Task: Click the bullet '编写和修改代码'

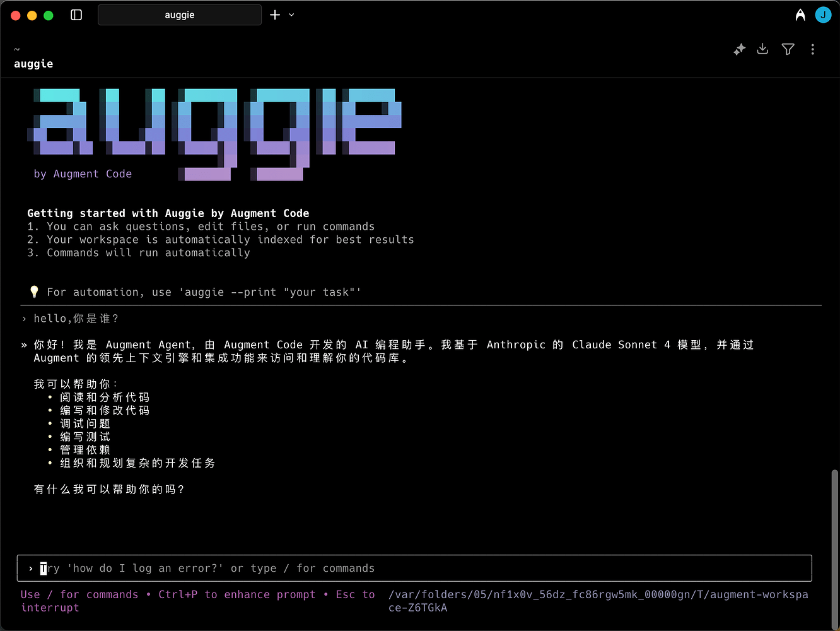Action: coord(105,410)
